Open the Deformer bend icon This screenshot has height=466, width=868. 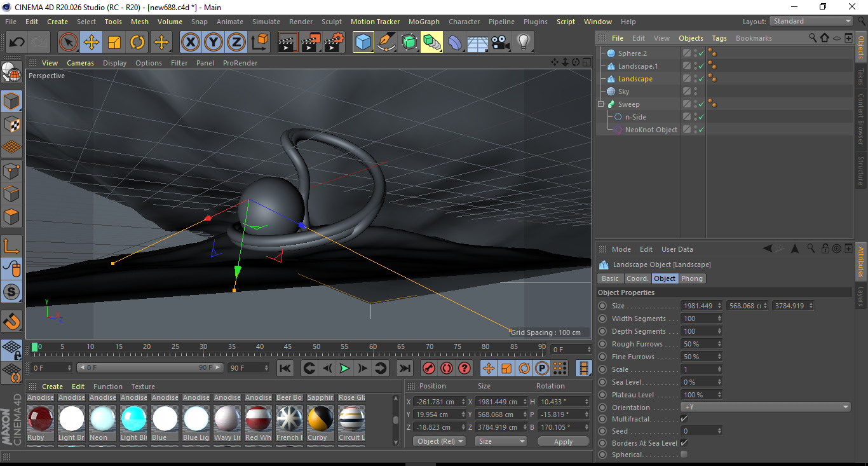455,43
